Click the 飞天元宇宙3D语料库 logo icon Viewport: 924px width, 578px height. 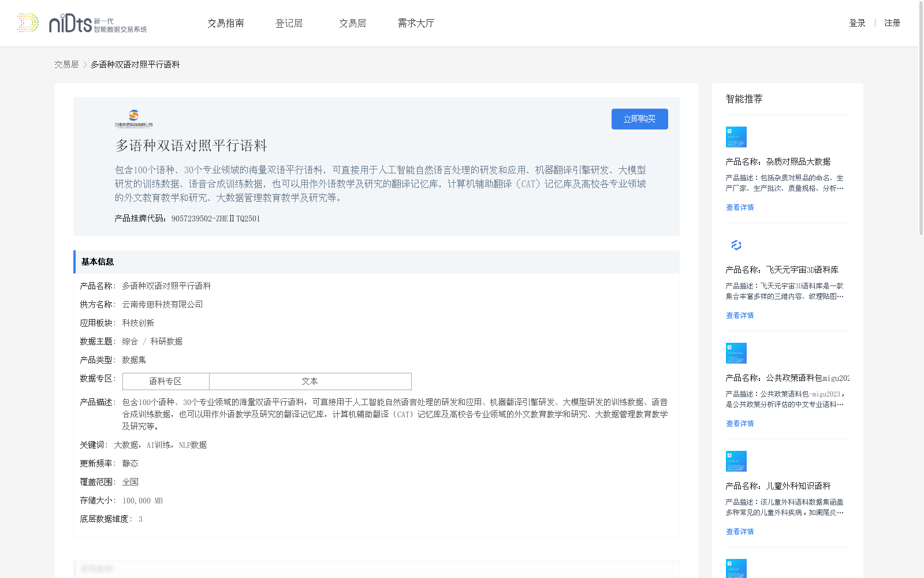click(736, 245)
